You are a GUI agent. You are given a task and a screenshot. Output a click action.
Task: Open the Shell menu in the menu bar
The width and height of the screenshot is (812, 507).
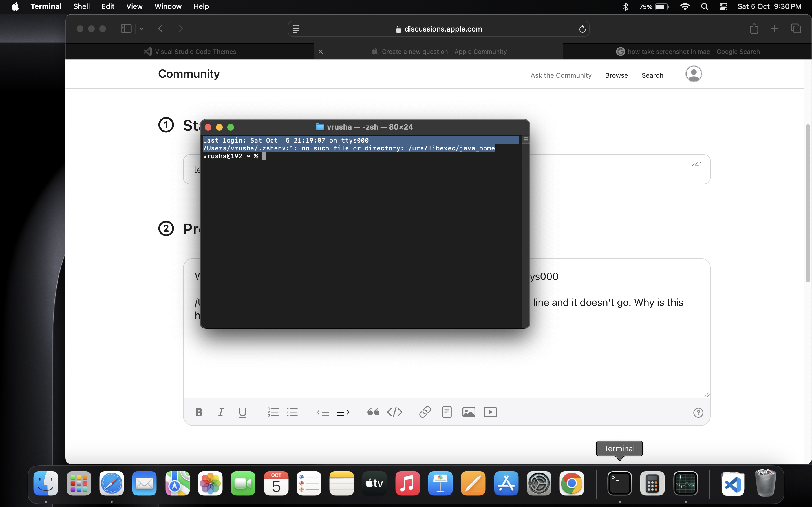pos(81,6)
